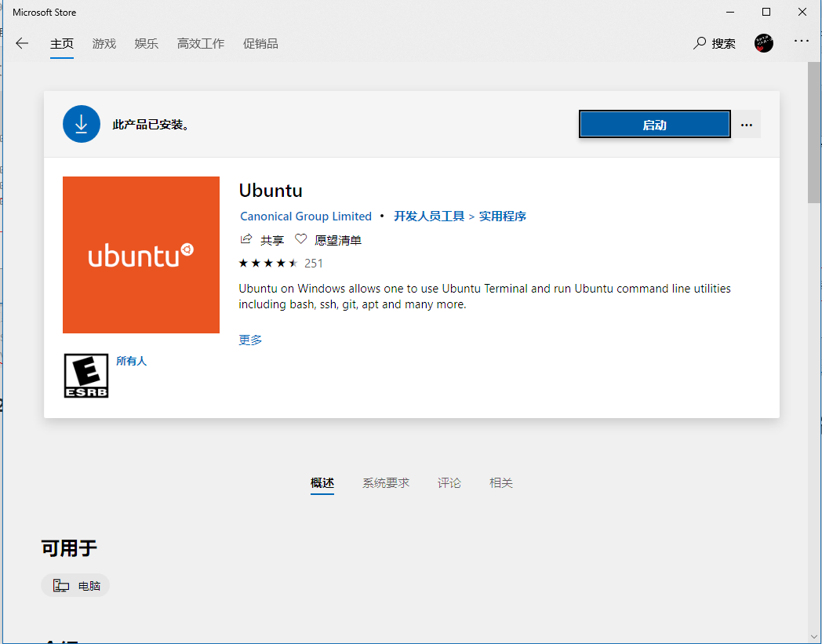Click the orange Ubuntu app thumbnail

(140, 255)
